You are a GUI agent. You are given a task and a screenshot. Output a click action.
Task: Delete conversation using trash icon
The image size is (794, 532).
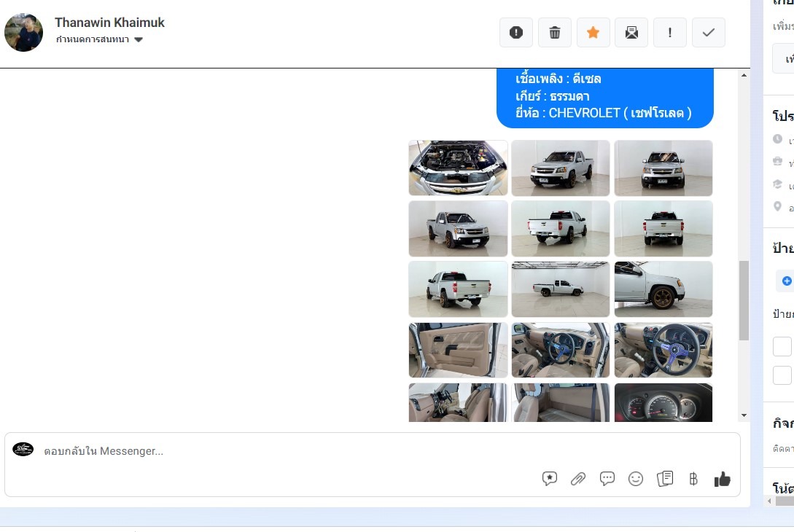tap(555, 33)
